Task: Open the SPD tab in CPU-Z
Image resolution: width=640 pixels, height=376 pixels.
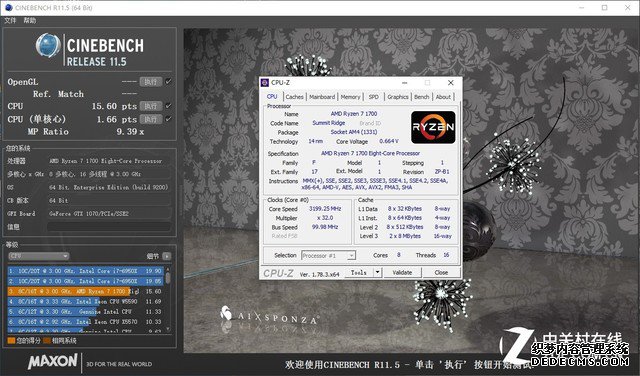Action: (x=373, y=97)
